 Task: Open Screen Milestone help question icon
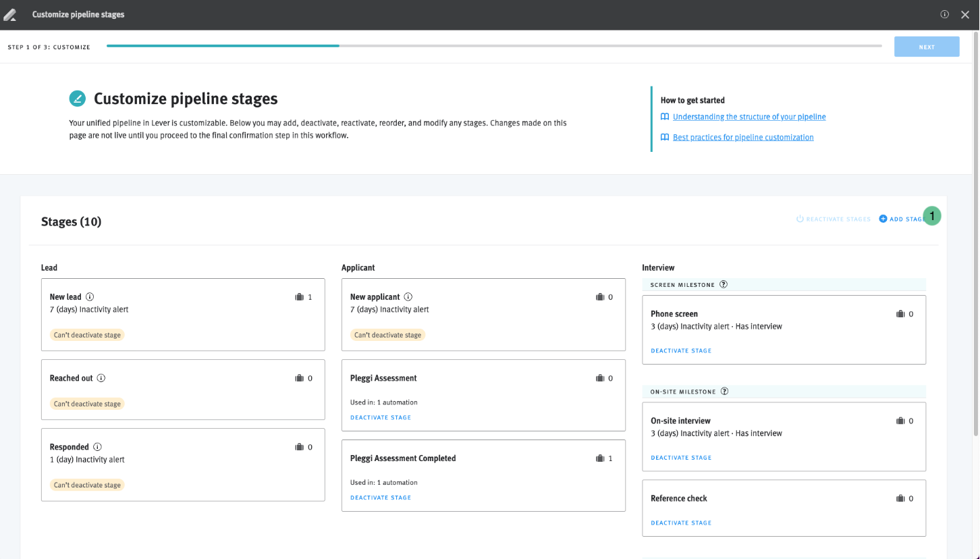(724, 285)
